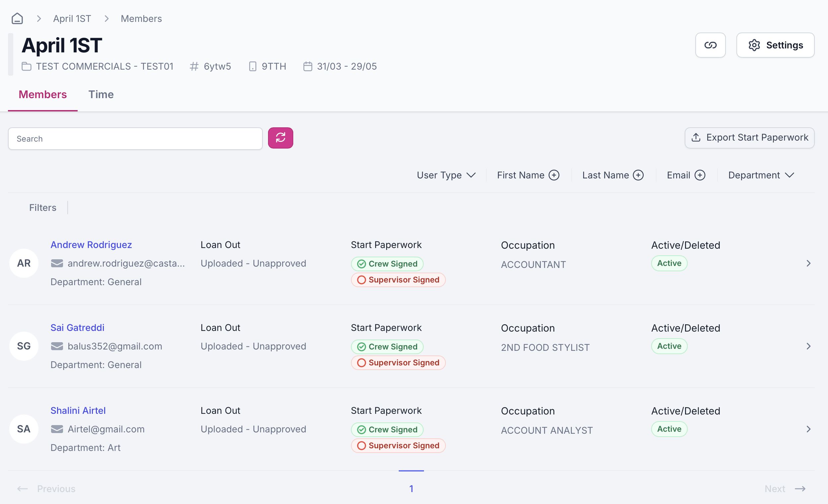Add First Name filter with plus icon
The width and height of the screenshot is (828, 504).
click(554, 175)
